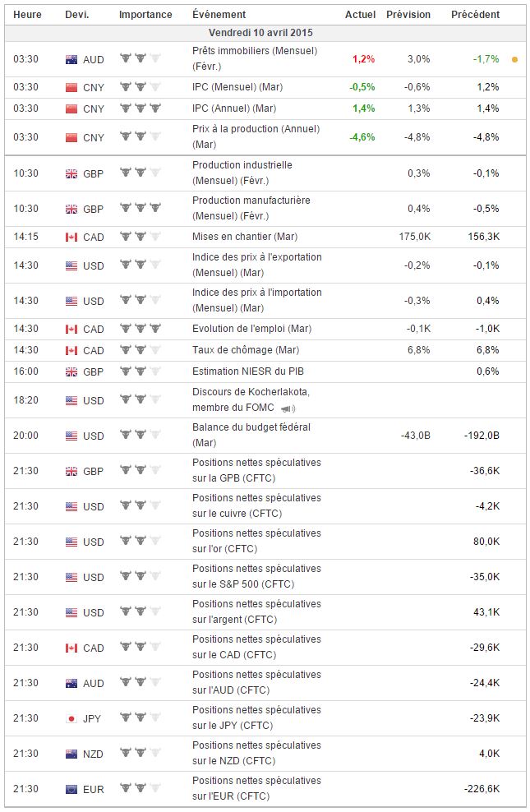Click the Actuel column header
This screenshot has height=812, width=530.
click(360, 15)
